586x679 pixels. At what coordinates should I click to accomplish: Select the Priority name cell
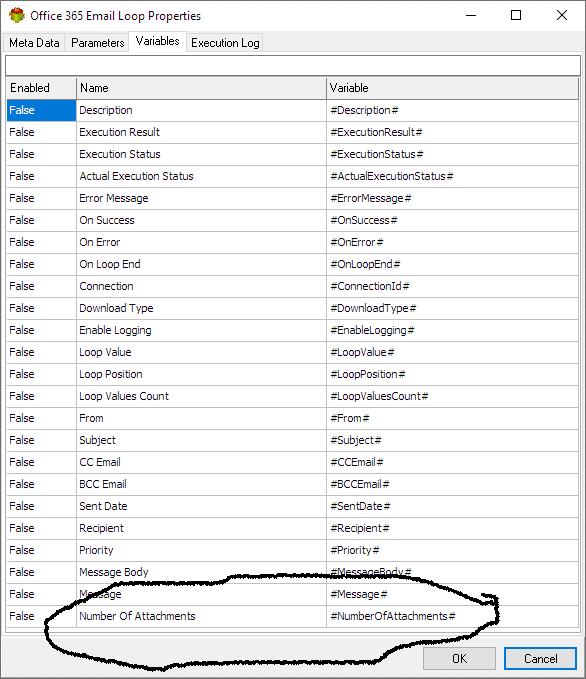click(x=201, y=550)
